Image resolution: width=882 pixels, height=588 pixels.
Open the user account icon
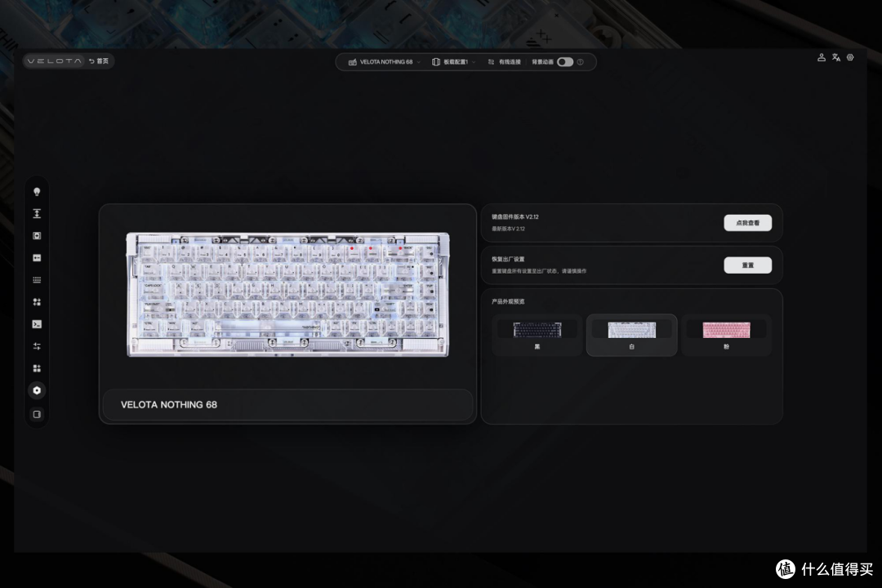coord(822,57)
